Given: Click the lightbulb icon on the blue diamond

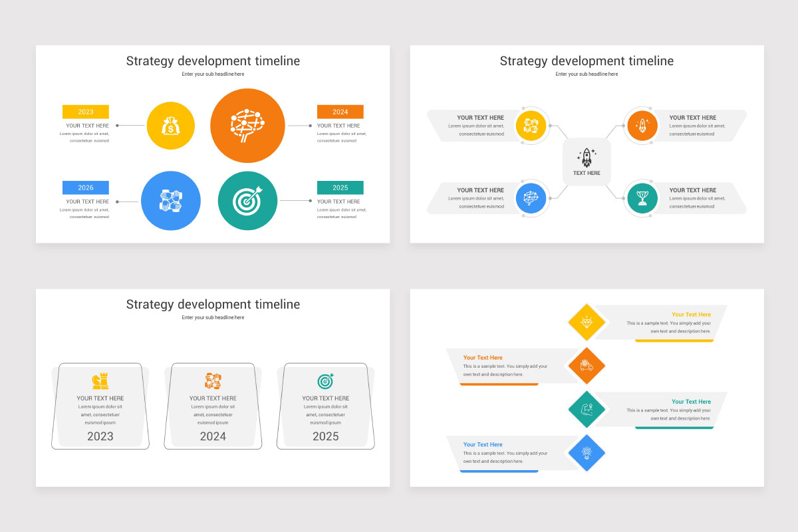Looking at the screenshot, I should click(586, 453).
